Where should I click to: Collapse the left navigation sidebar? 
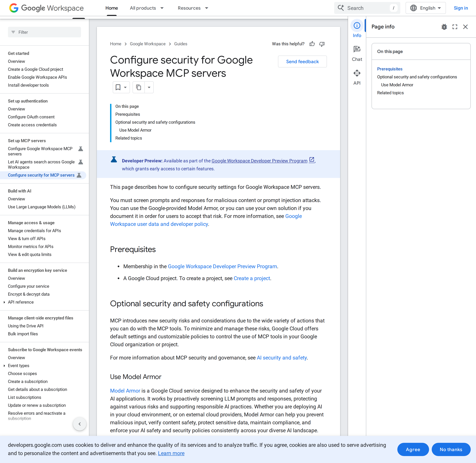[x=79, y=424]
